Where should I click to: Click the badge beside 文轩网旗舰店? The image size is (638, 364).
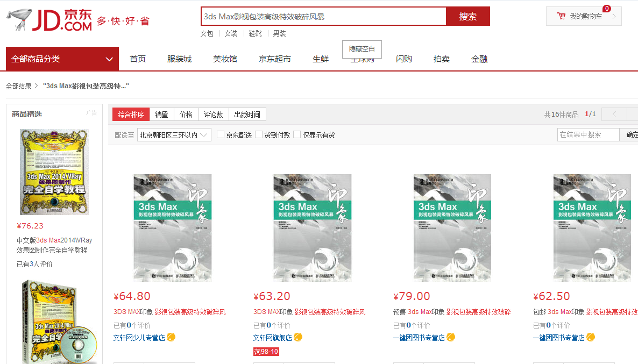coord(298,337)
